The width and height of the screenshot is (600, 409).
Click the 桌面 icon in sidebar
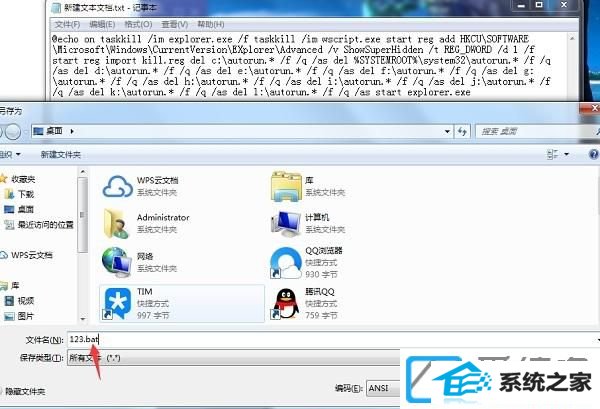[x=9, y=209]
